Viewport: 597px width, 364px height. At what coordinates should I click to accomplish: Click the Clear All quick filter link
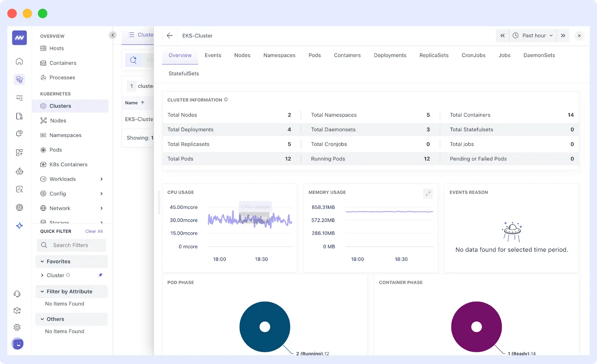click(x=94, y=231)
